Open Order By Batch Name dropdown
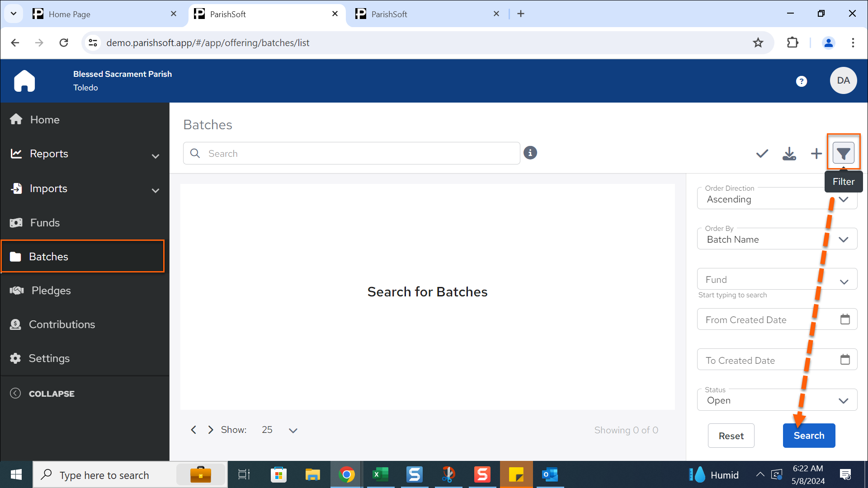Screen dimensions: 868x488 [x=777, y=239]
